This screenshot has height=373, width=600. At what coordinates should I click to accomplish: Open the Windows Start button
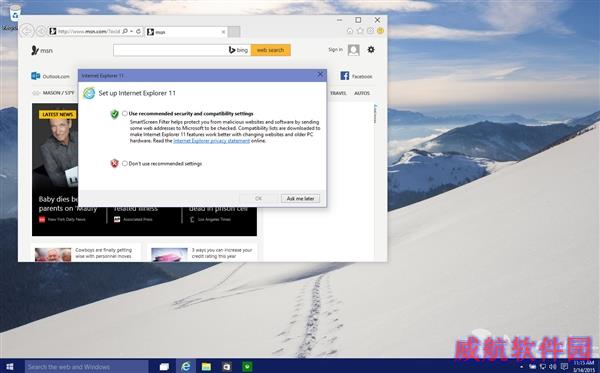pyautogui.click(x=10, y=366)
